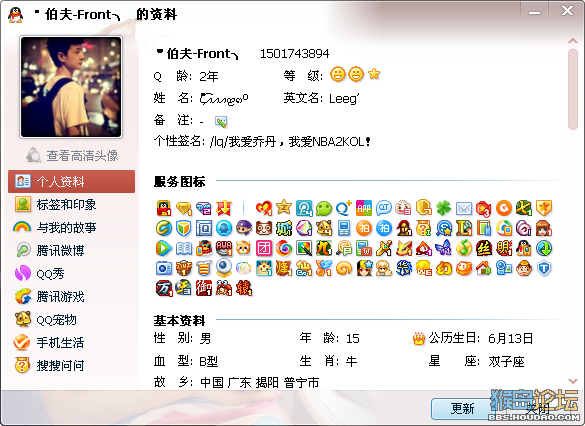
Task: Click the yellow diamond service icon
Action: click(184, 208)
